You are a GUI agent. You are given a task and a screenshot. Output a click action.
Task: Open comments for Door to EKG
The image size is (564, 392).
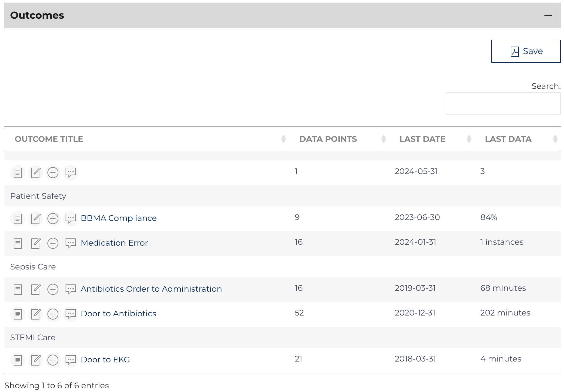point(70,360)
